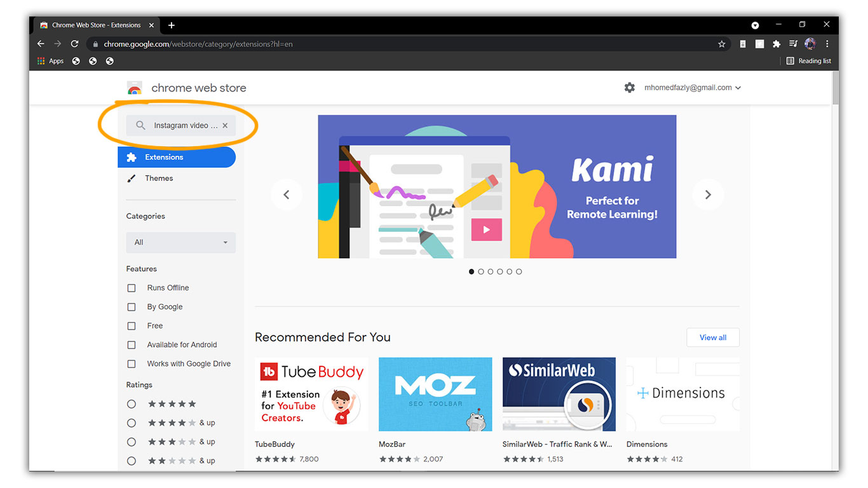Check the By Google filter

(132, 307)
